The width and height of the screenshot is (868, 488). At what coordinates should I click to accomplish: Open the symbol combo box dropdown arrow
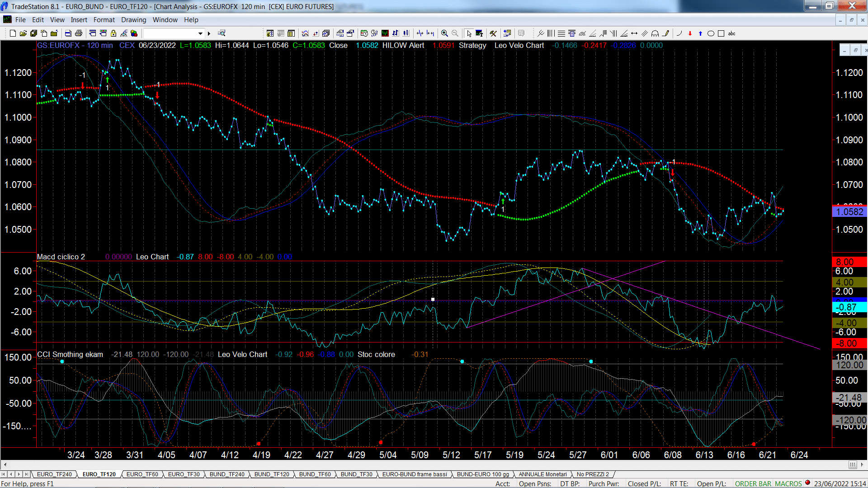pyautogui.click(x=200, y=33)
